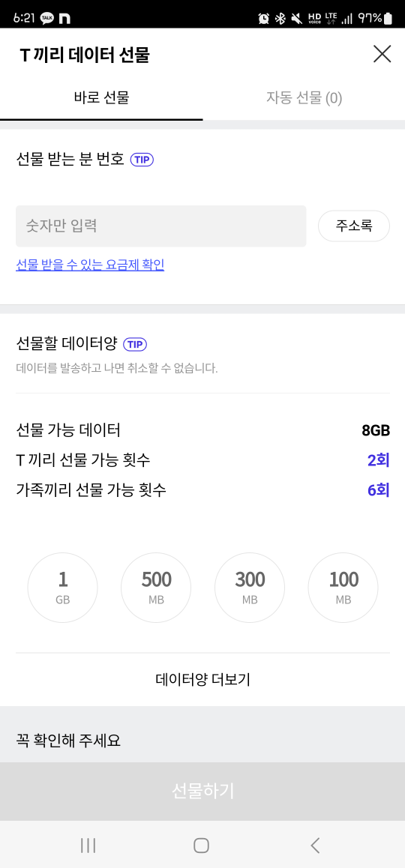Switch to the 자동 선물 (0) tab

tap(304, 98)
